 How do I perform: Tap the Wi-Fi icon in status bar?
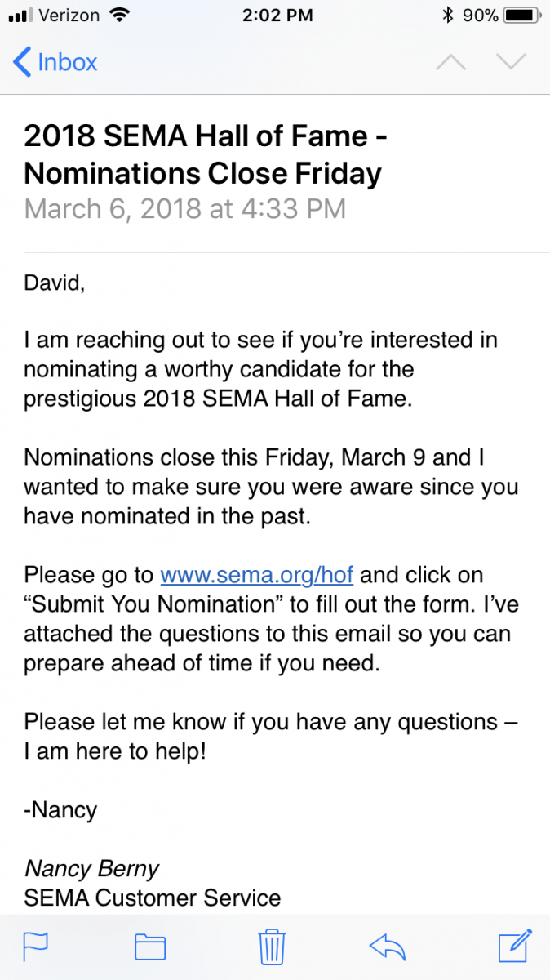tap(121, 16)
